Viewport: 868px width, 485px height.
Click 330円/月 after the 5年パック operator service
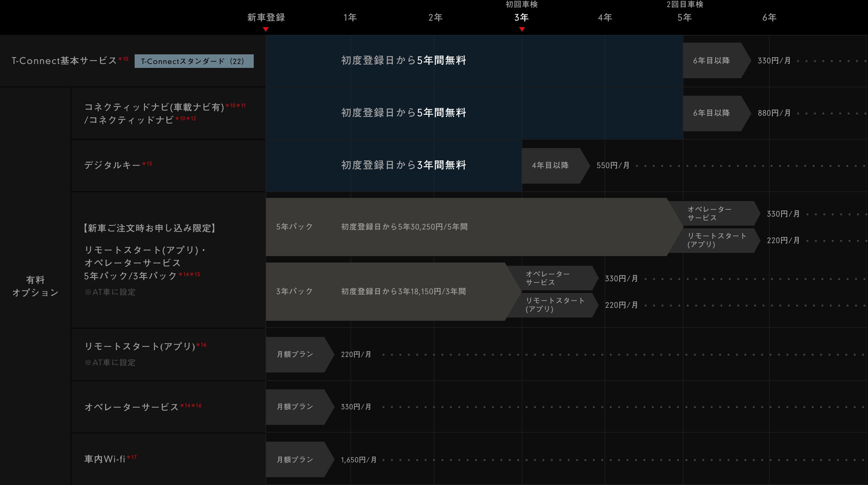[783, 214]
